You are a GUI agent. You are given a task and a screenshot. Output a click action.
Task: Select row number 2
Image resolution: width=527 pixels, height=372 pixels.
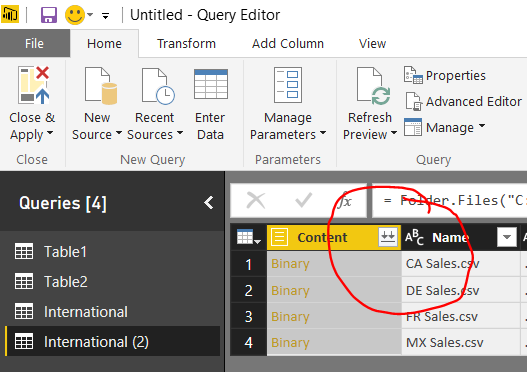249,291
